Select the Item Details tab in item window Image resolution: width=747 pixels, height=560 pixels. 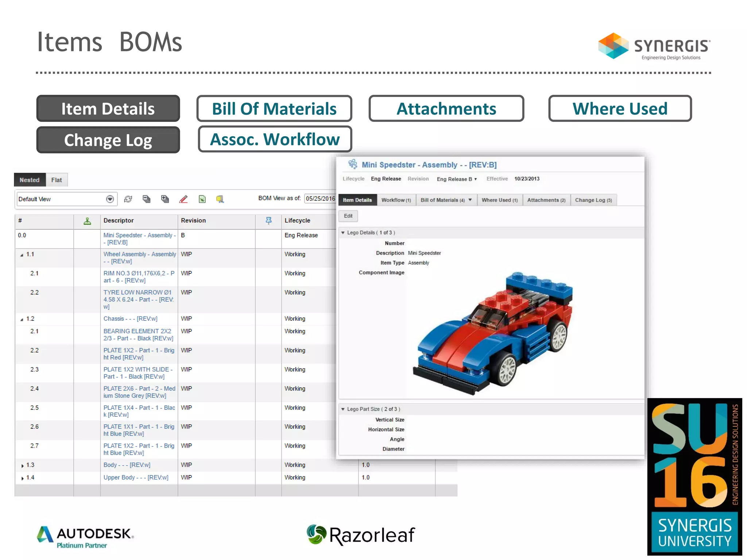pyautogui.click(x=357, y=200)
